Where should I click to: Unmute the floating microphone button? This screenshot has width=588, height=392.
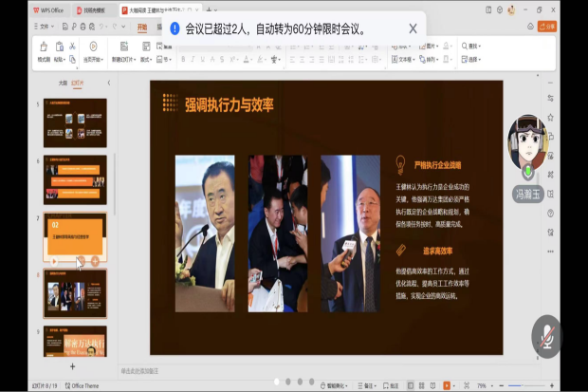click(x=546, y=335)
